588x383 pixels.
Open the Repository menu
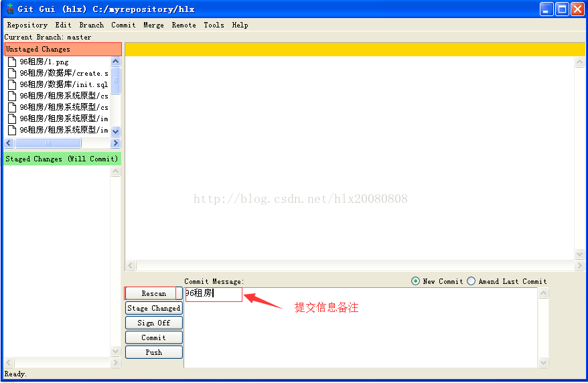click(27, 25)
